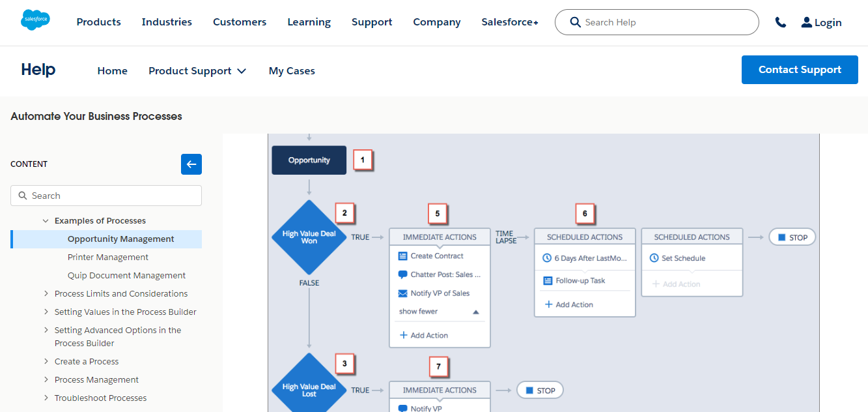This screenshot has height=412, width=868.
Task: Open Quip Document Management topic
Action: coord(127,276)
